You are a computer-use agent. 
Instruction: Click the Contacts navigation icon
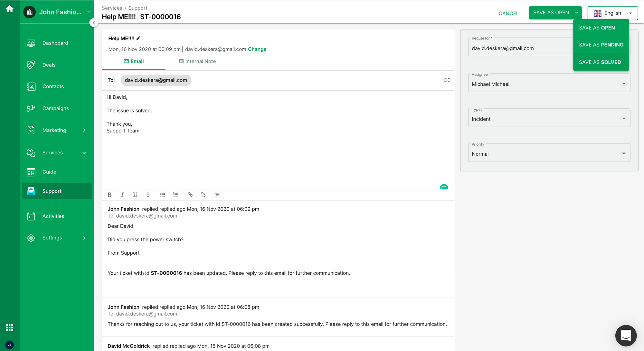pyautogui.click(x=31, y=86)
